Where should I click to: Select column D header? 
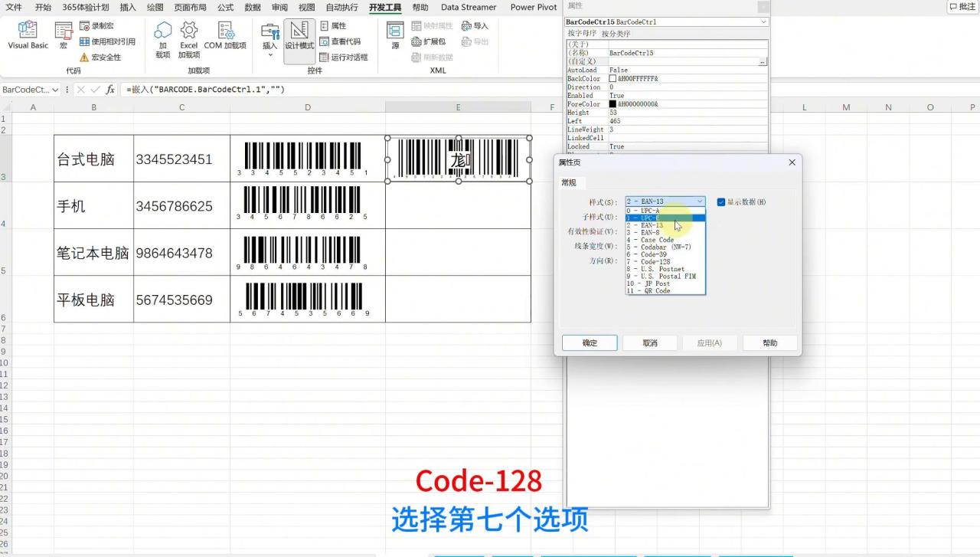pyautogui.click(x=307, y=107)
